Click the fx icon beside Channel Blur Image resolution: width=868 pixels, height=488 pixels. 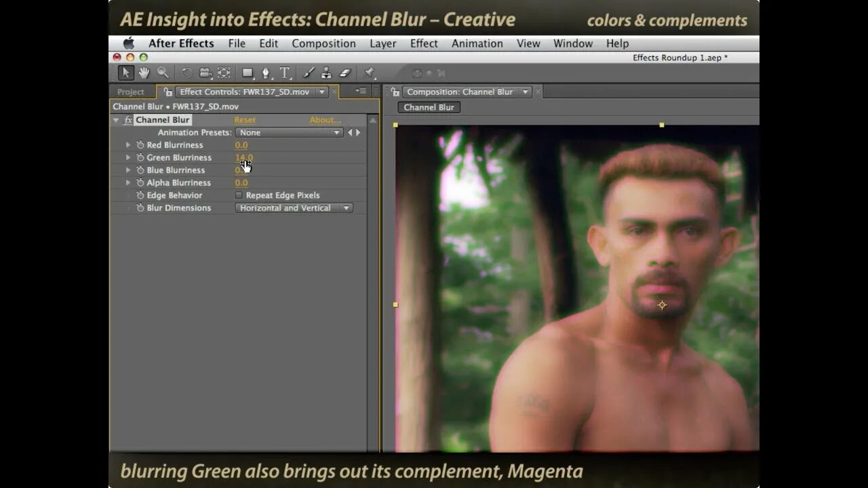(x=128, y=120)
